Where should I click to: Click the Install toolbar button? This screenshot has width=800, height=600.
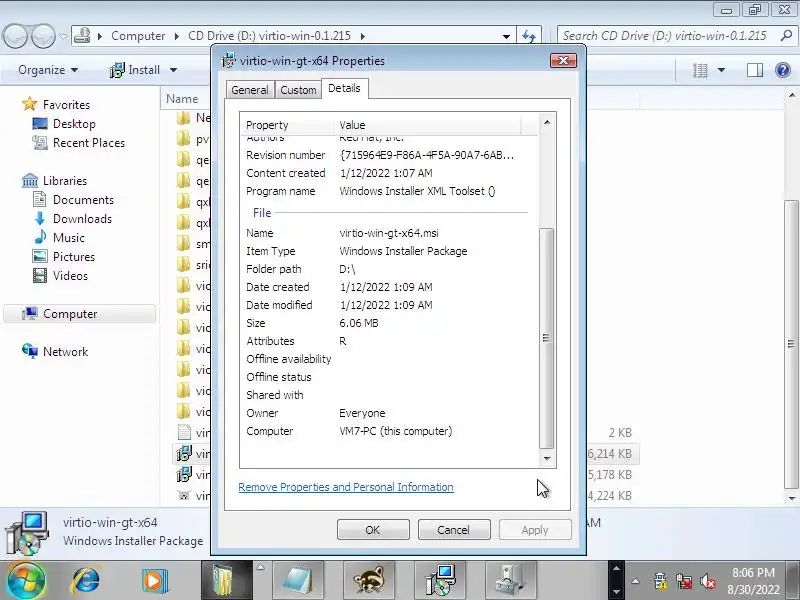pyautogui.click(x=135, y=70)
